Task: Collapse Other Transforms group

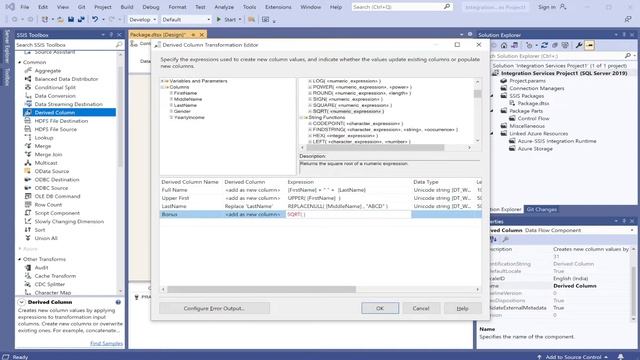Action: coord(20,259)
